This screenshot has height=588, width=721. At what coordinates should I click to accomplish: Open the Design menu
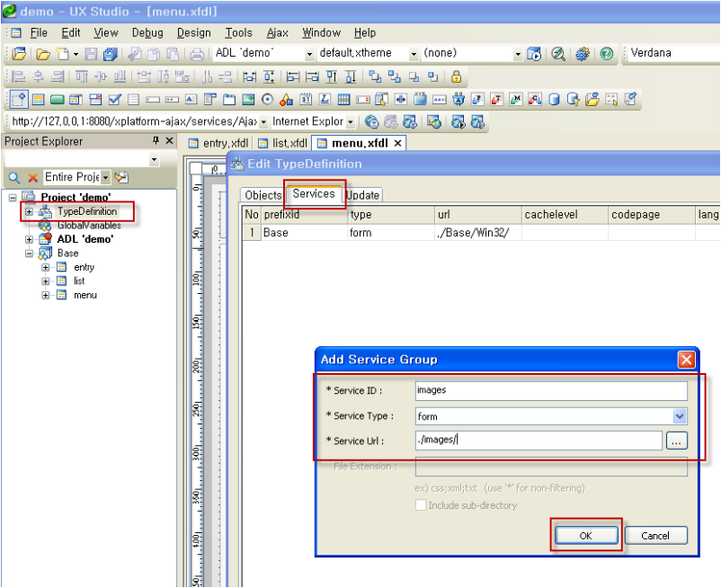[x=193, y=33]
